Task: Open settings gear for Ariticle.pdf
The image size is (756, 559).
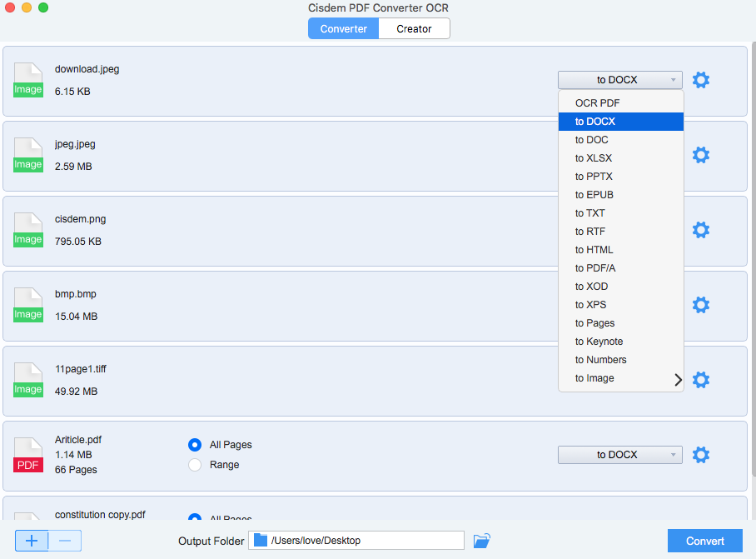Action: pos(700,455)
